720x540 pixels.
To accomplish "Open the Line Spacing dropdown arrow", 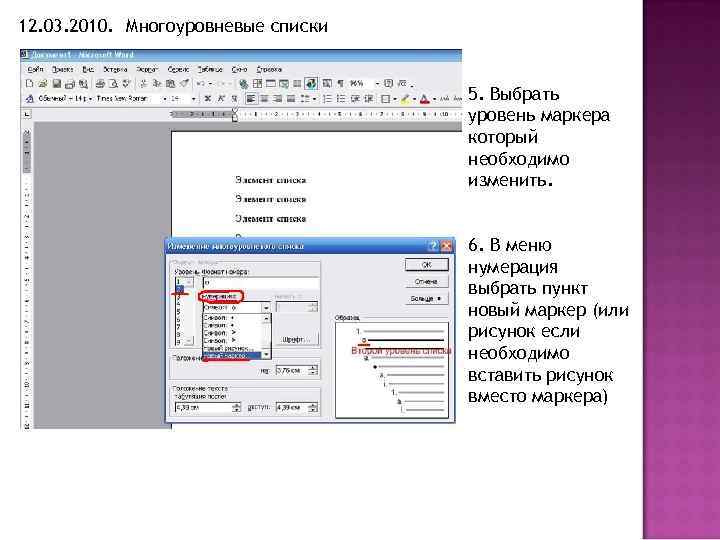I will click(x=315, y=99).
